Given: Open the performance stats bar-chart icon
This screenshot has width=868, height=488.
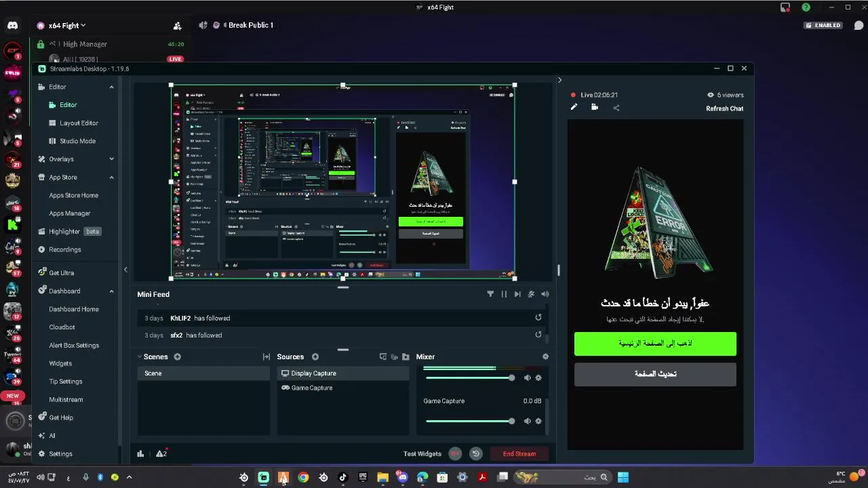Looking at the screenshot, I should tap(140, 453).
